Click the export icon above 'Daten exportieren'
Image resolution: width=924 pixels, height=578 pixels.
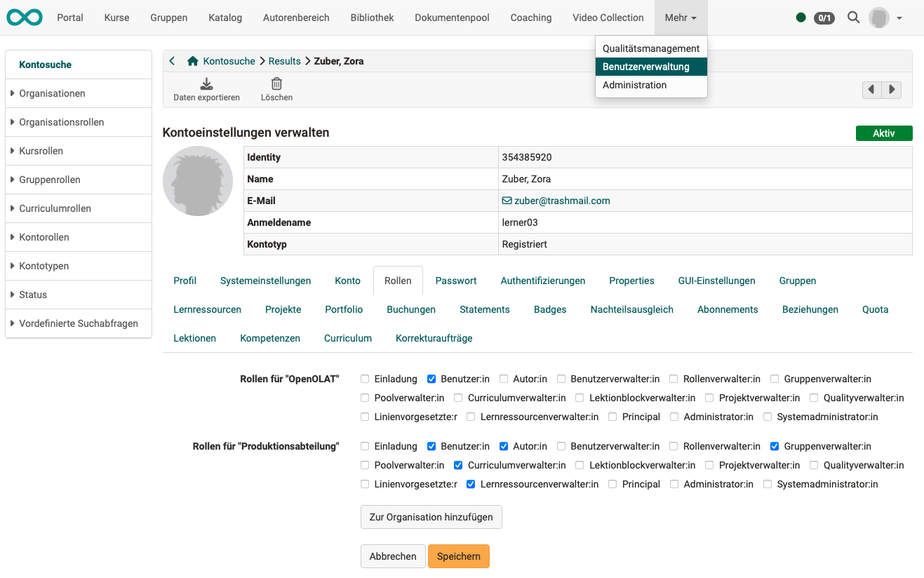tap(206, 83)
